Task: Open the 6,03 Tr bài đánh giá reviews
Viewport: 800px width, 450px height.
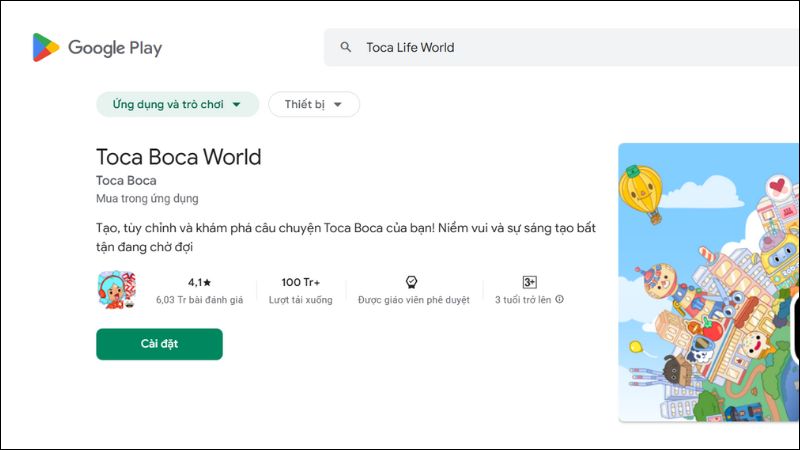Action: tap(199, 299)
